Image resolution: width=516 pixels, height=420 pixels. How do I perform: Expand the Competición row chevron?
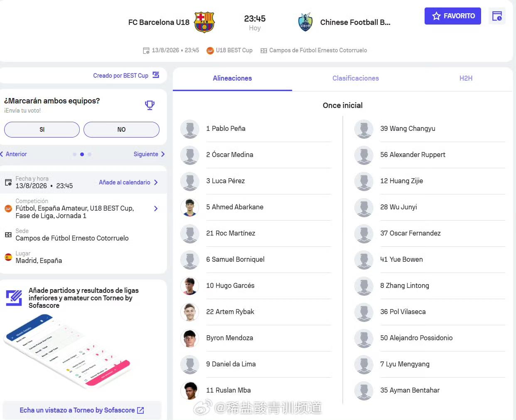click(x=156, y=209)
